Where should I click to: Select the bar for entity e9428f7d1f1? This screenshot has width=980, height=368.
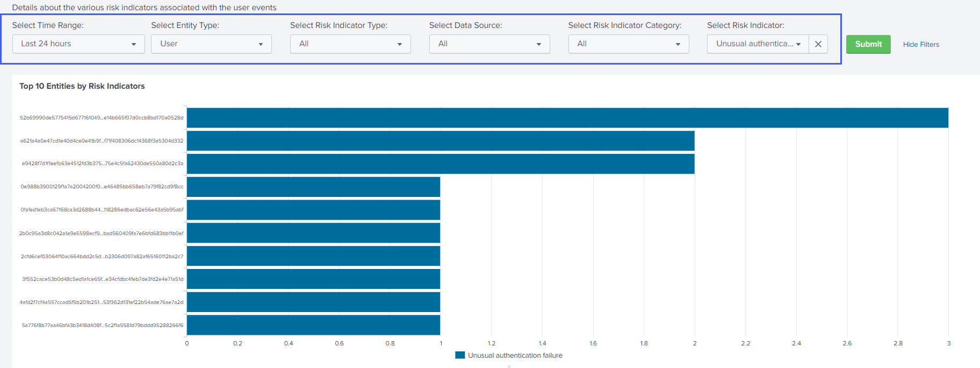click(x=440, y=164)
